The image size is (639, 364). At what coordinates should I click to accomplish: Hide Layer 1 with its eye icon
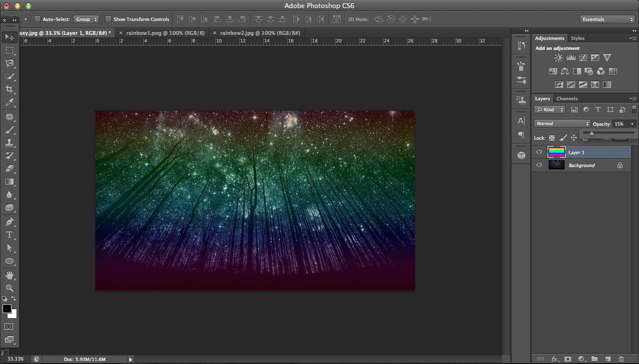coord(539,152)
